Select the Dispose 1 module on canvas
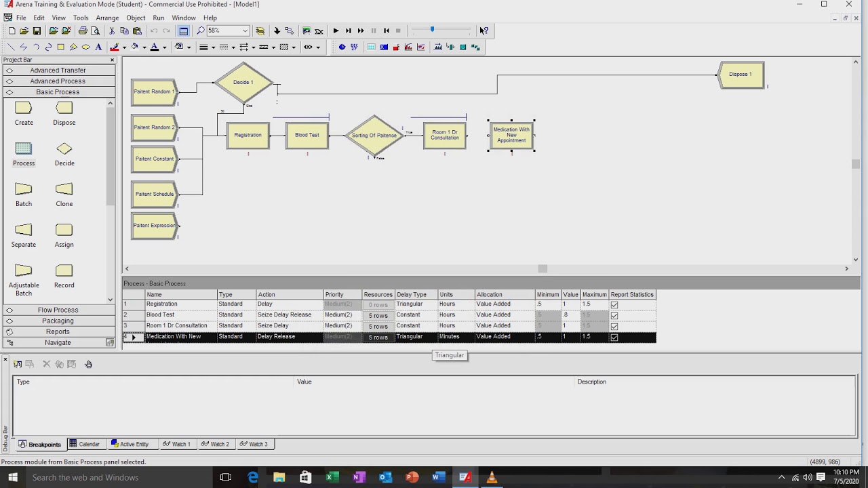The image size is (868, 488). click(741, 75)
